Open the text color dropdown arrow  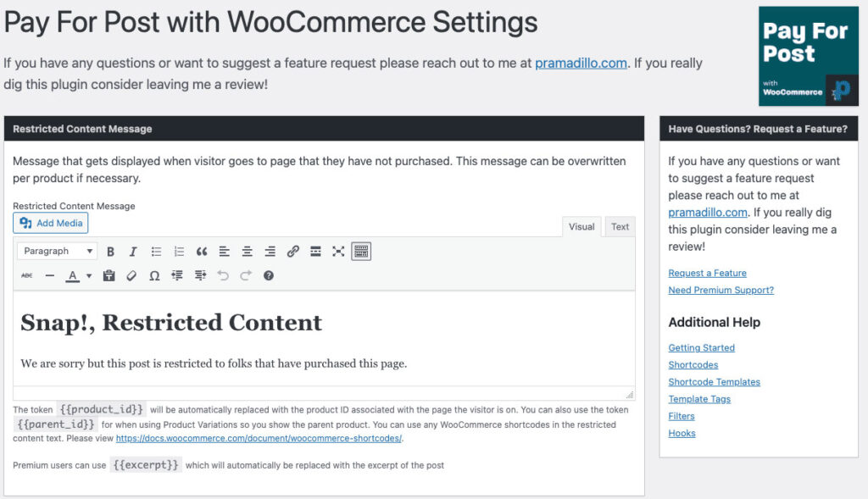click(x=88, y=275)
